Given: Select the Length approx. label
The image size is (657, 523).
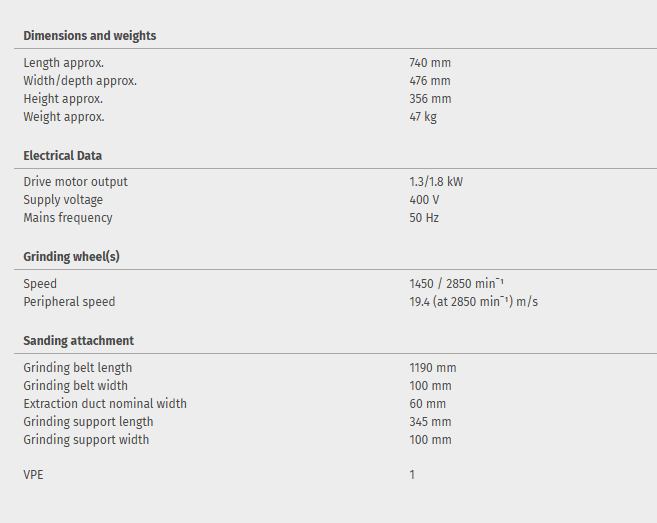Looking at the screenshot, I should 63,63.
